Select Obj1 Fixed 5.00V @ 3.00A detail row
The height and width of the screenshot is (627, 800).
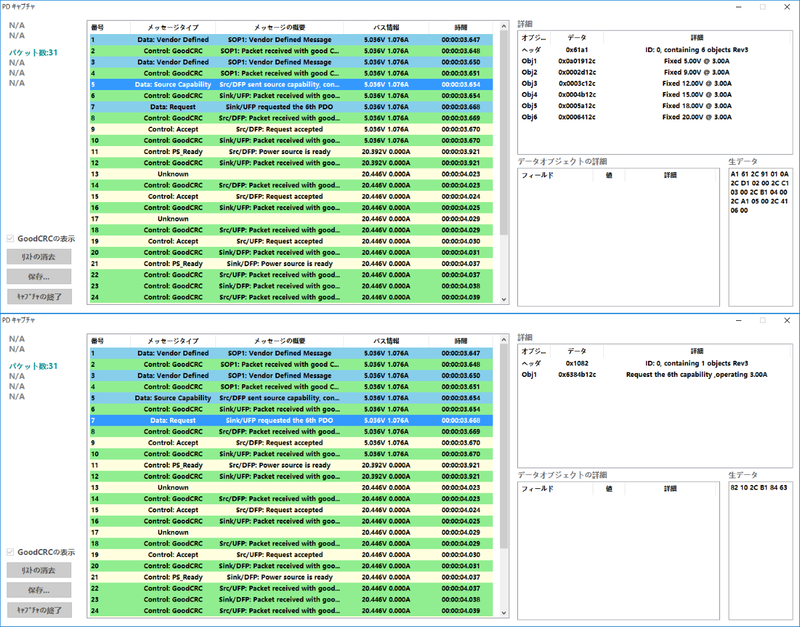655,61
